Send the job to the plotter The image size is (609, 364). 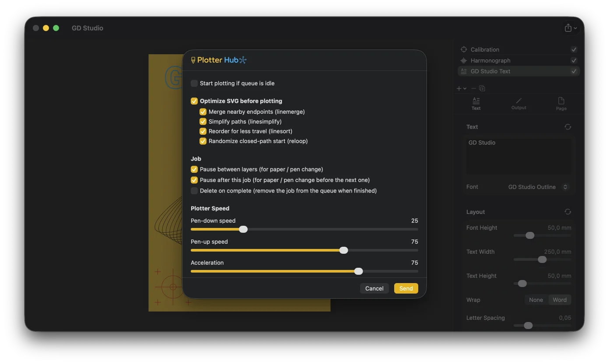pos(406,288)
